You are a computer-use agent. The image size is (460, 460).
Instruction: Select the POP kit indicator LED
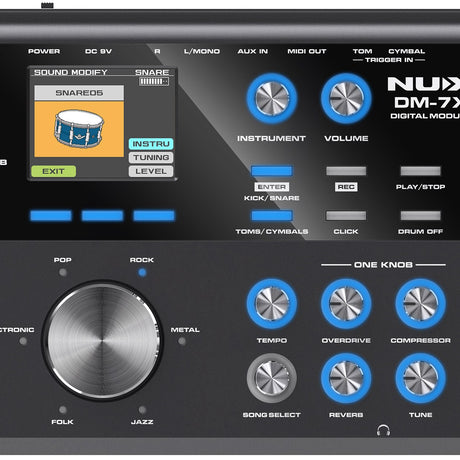[x=63, y=272]
